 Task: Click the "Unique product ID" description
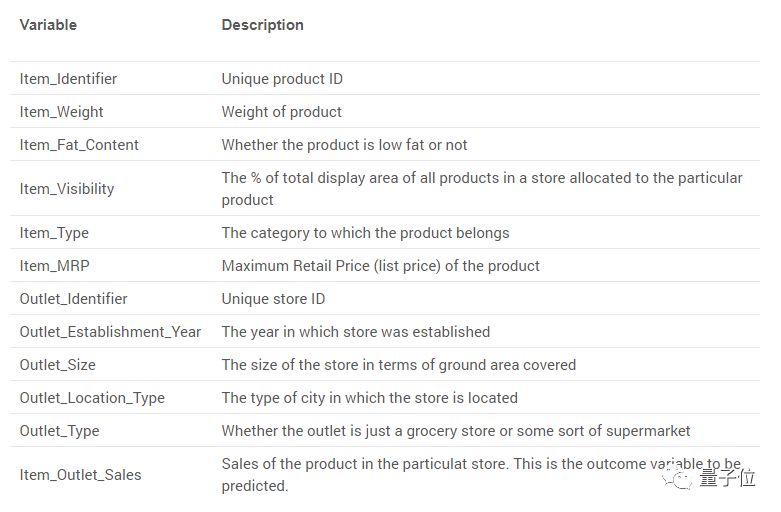[x=282, y=78]
